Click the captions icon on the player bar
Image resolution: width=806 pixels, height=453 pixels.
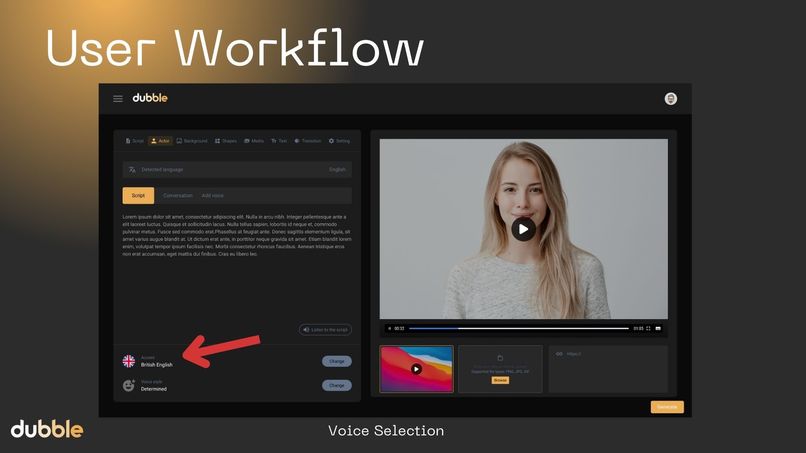click(x=658, y=328)
